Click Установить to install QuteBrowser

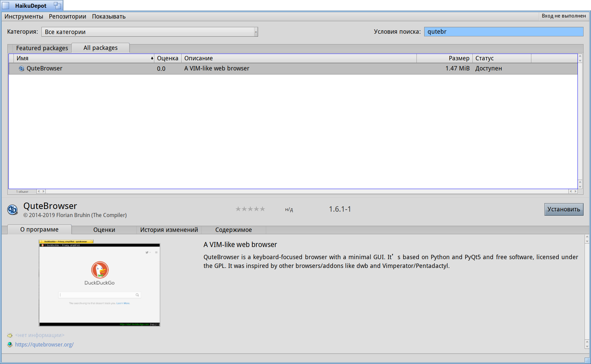pyautogui.click(x=564, y=209)
